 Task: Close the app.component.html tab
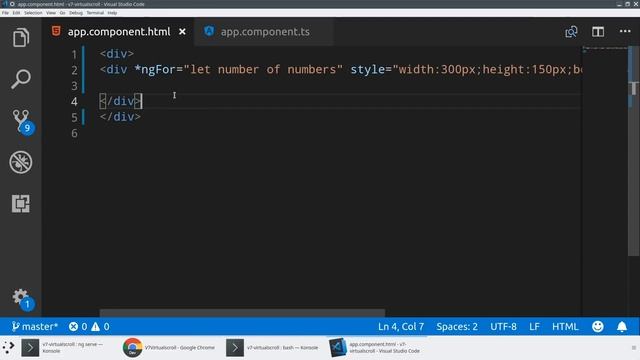click(x=182, y=31)
